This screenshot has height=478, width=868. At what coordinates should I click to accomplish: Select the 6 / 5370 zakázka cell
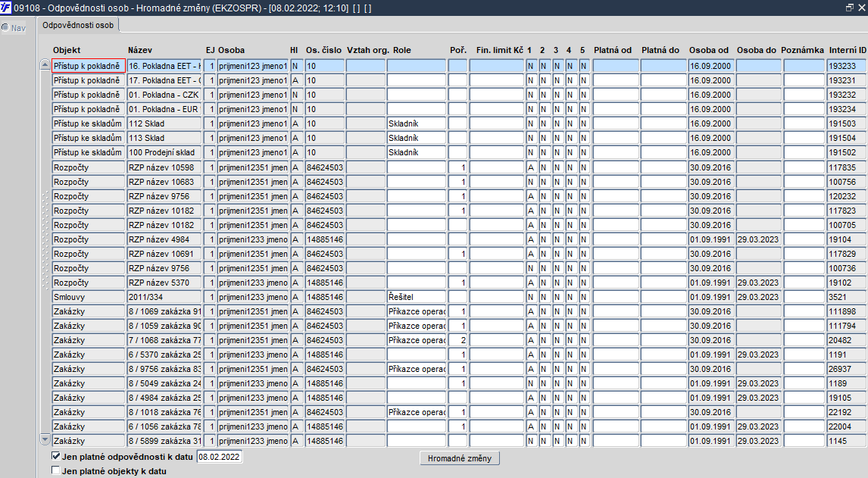coord(164,355)
